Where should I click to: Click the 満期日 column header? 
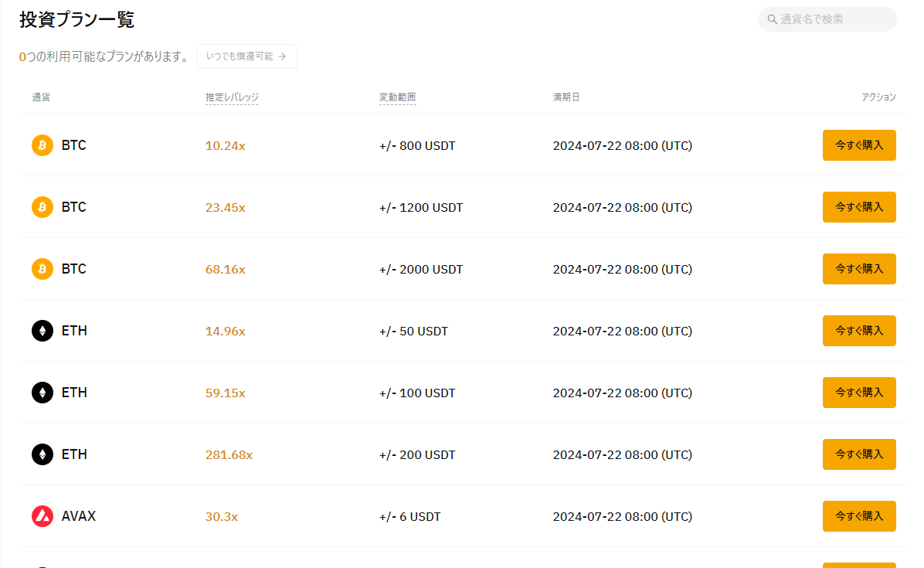click(566, 97)
